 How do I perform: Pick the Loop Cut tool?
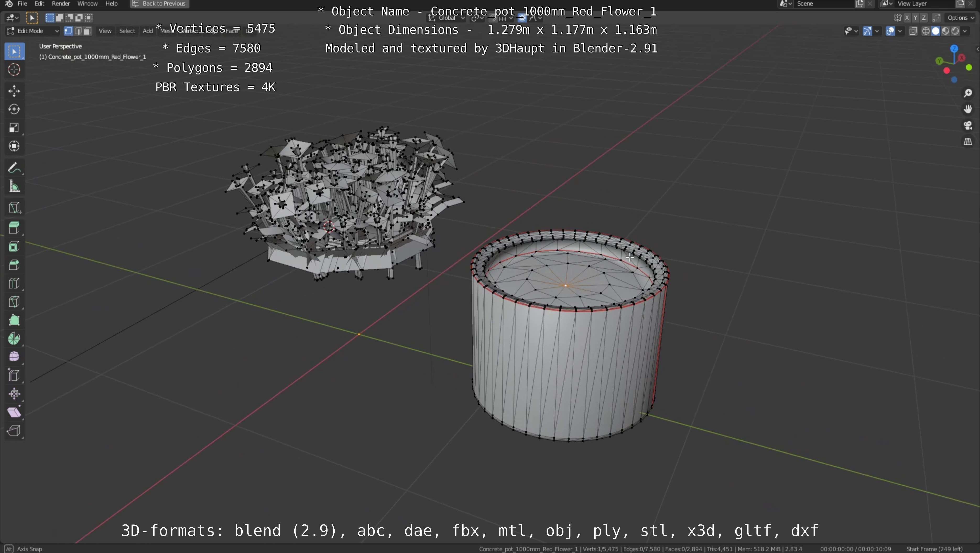(x=14, y=283)
